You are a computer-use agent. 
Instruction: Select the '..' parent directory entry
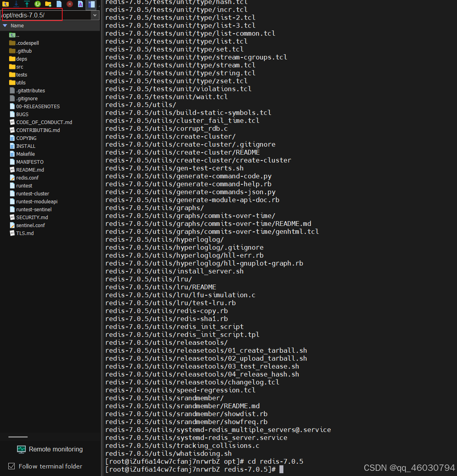tap(14, 35)
